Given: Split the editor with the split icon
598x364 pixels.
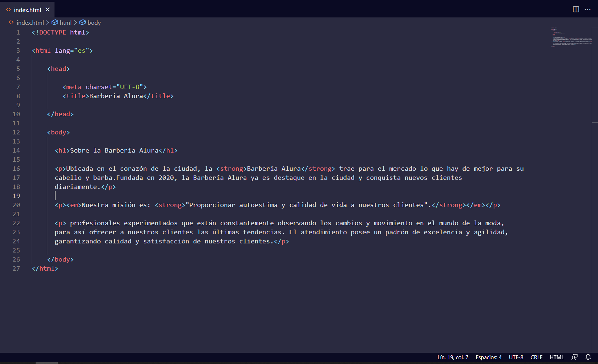Looking at the screenshot, I should tap(576, 9).
